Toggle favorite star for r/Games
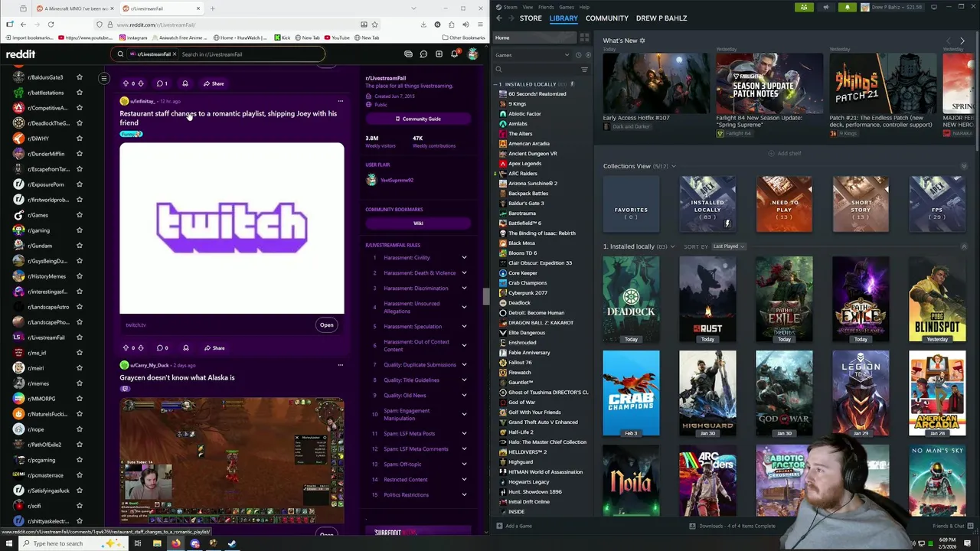 79,215
